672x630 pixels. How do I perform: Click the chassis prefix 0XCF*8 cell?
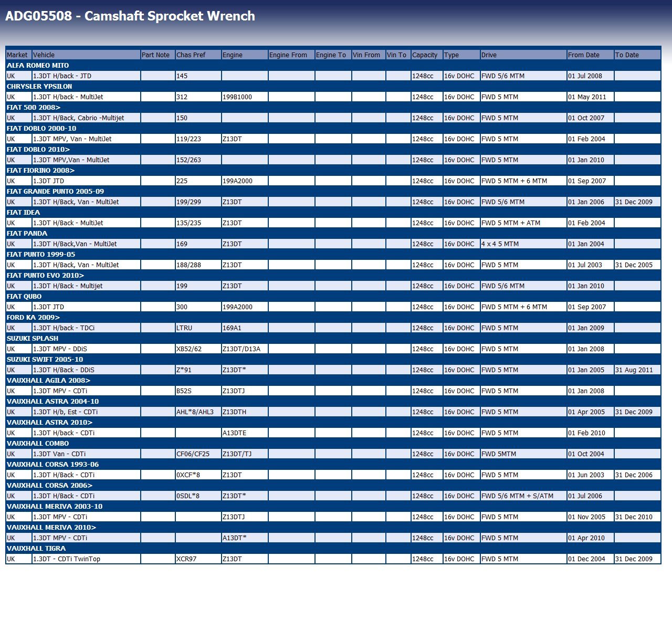tap(198, 475)
